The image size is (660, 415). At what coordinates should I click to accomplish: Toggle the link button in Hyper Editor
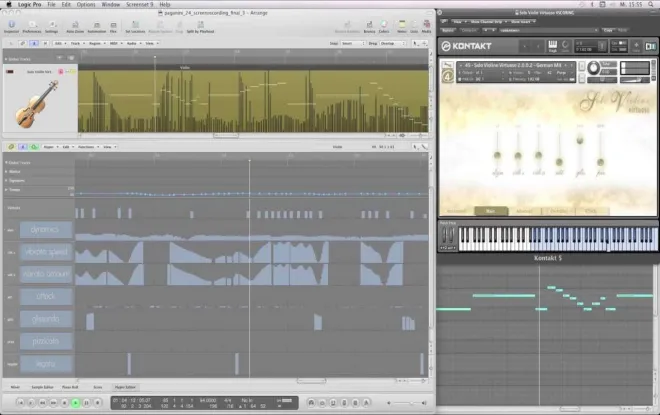tap(11, 147)
